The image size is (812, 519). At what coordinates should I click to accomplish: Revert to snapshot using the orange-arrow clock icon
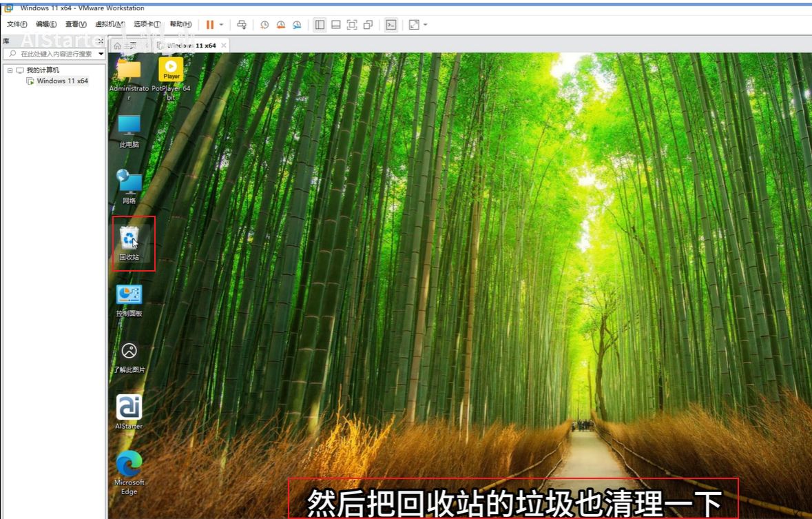280,25
